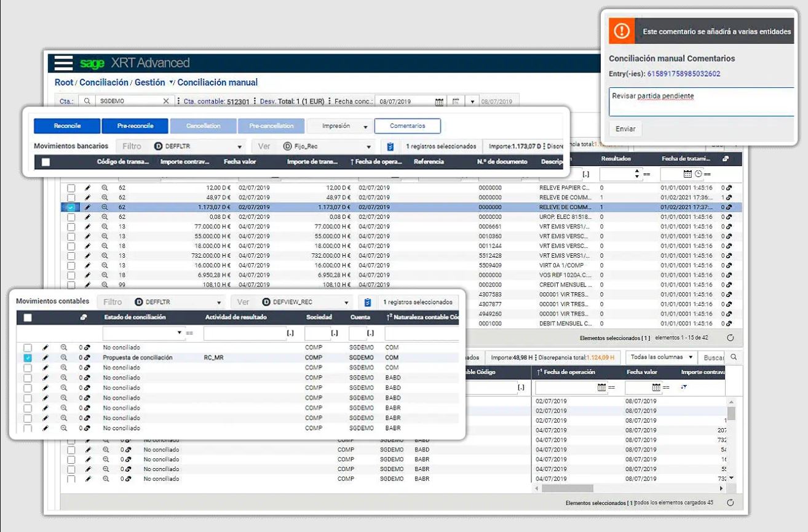
Task: Click the link column header icon in Movimientos contables
Action: click(84, 317)
